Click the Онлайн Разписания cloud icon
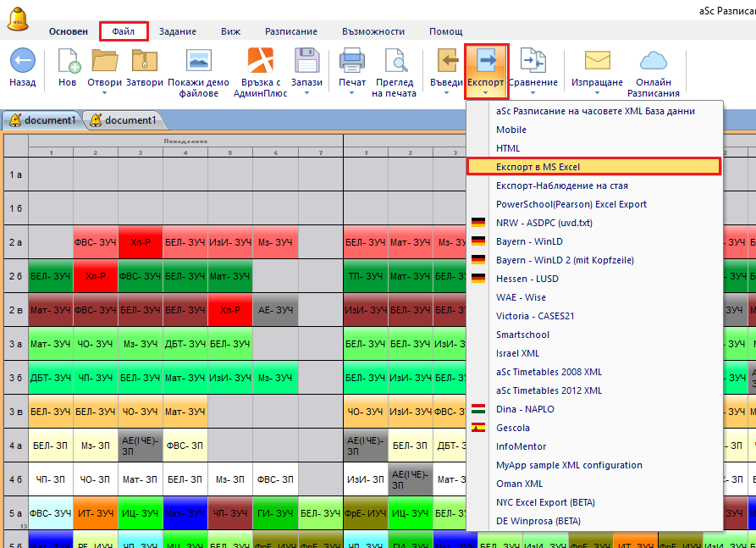The image size is (756, 548). click(x=654, y=62)
